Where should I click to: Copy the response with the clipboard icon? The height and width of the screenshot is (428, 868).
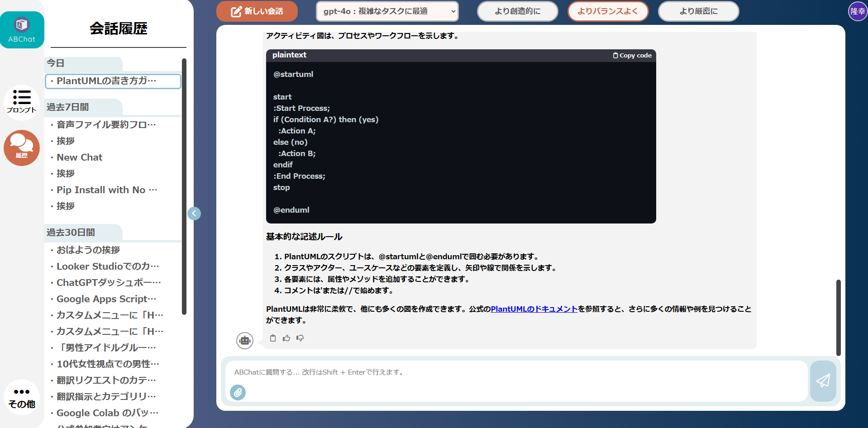273,338
